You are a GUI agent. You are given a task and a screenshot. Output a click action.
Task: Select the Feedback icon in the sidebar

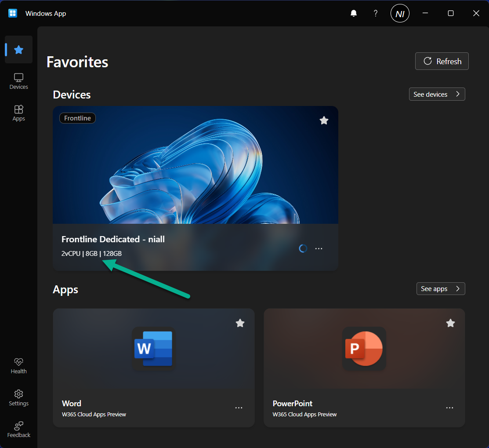coord(18,429)
